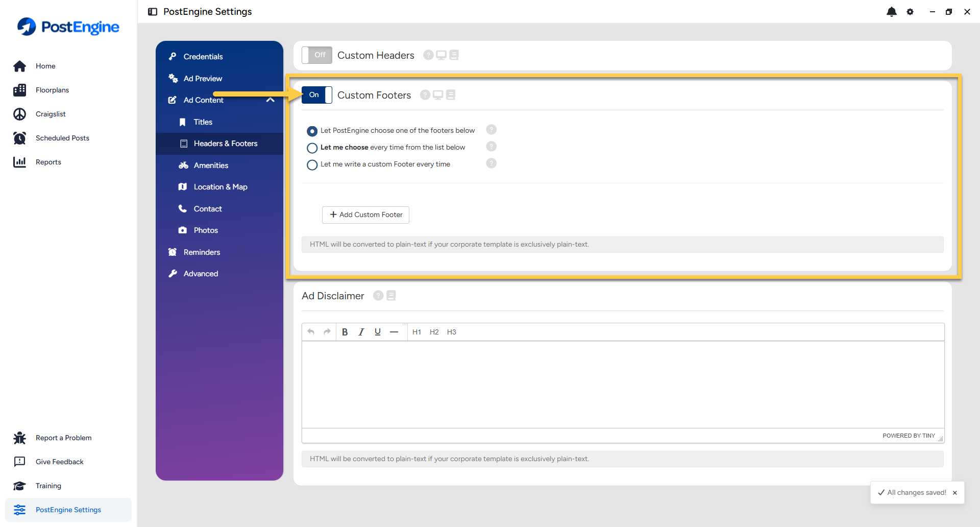Toggle italic formatting in the disclaimer editor
This screenshot has height=527, width=980.
tap(361, 332)
